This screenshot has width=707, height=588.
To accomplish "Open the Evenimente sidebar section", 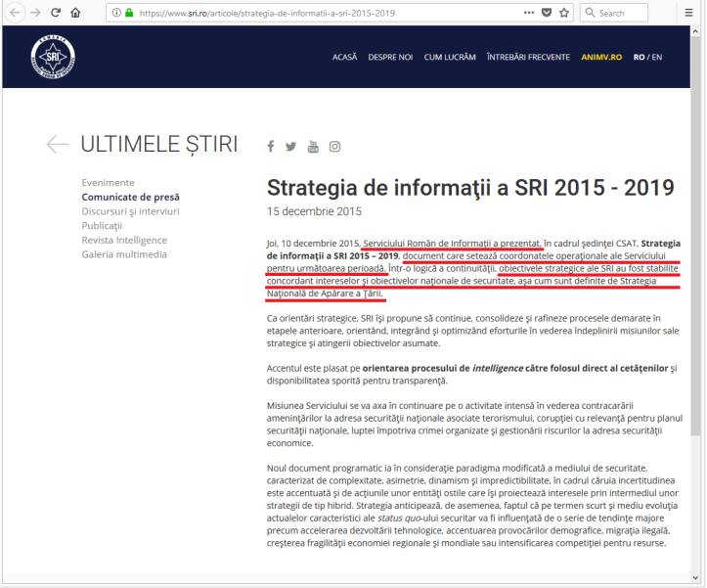I will pos(108,183).
